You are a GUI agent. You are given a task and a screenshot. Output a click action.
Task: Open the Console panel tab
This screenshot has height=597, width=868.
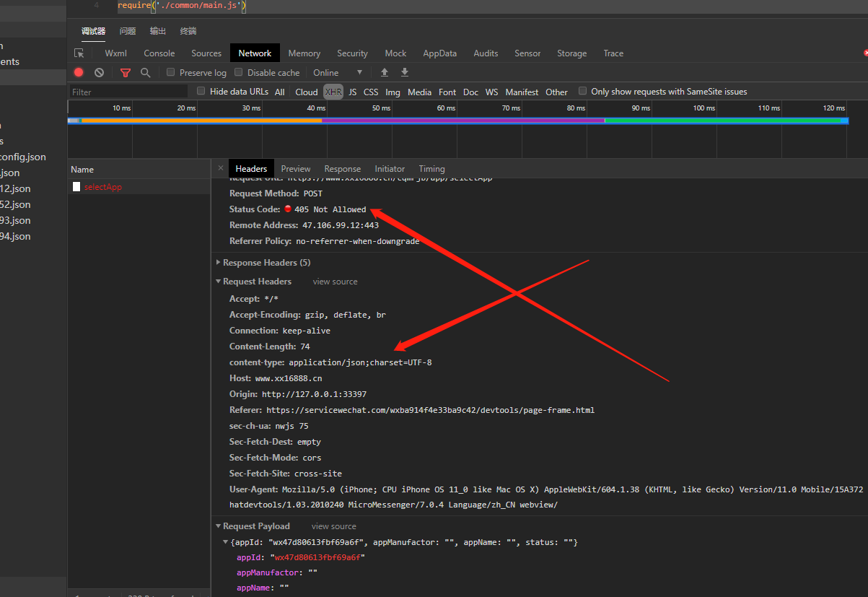click(159, 53)
